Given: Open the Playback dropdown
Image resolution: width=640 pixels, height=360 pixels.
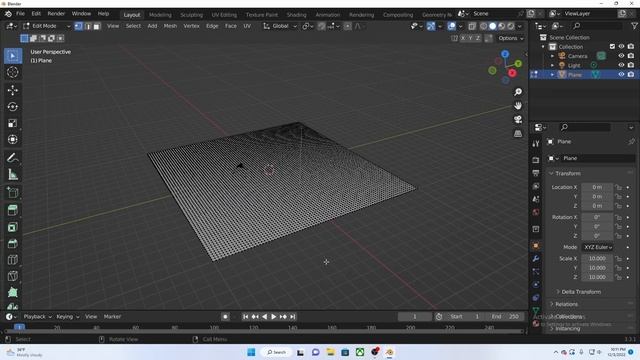Looking at the screenshot, I should coord(38,317).
